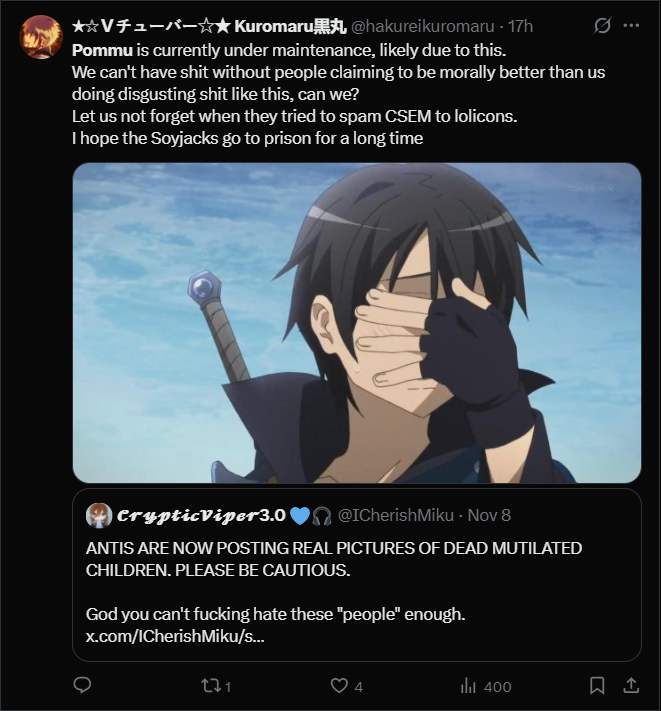Expand the anime facepalm image
661x711 pixels.
coord(357,322)
